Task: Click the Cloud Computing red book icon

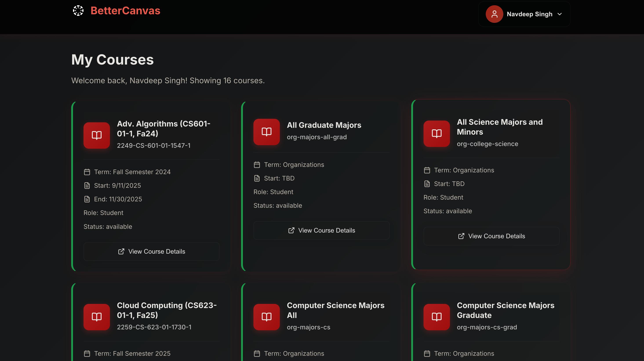Action: 96,317
